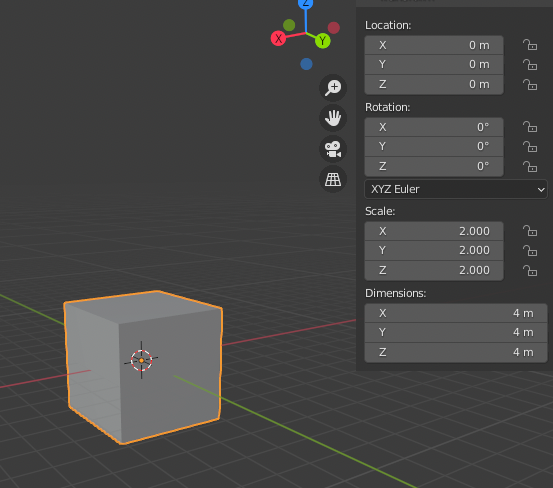This screenshot has height=488, width=553.
Task: Toggle lock for Scale Z
Action: 530,270
